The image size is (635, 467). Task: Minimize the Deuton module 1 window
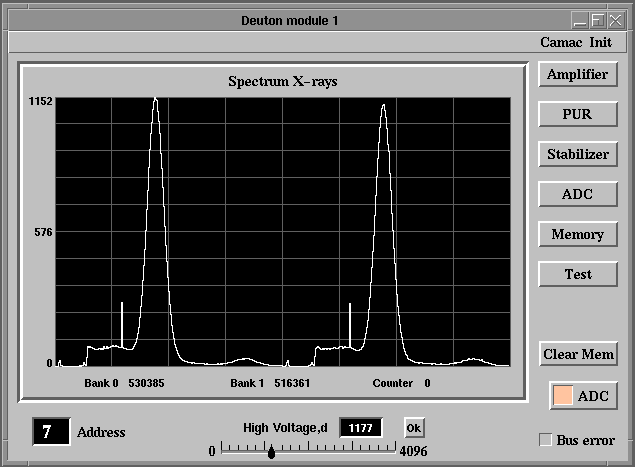pos(579,19)
